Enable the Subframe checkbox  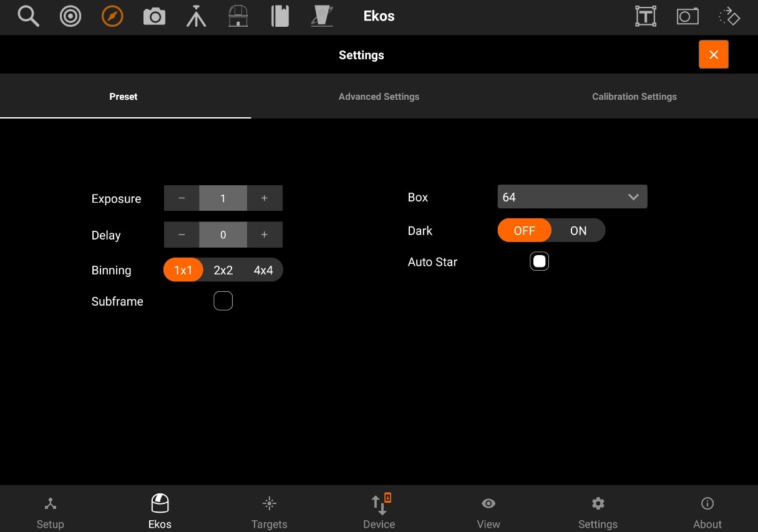(x=223, y=301)
